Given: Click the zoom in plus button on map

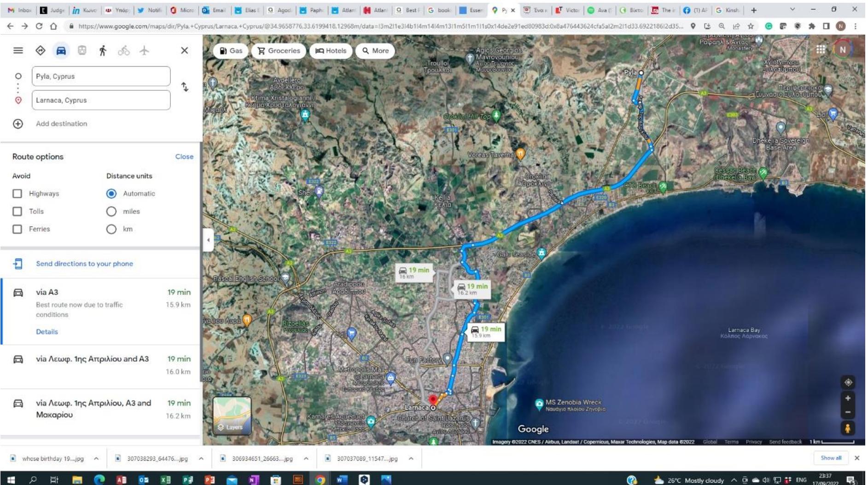Looking at the screenshot, I should click(847, 398).
